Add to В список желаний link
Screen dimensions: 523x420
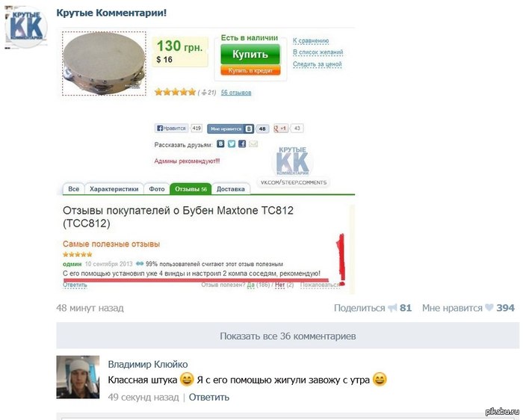pyautogui.click(x=318, y=52)
